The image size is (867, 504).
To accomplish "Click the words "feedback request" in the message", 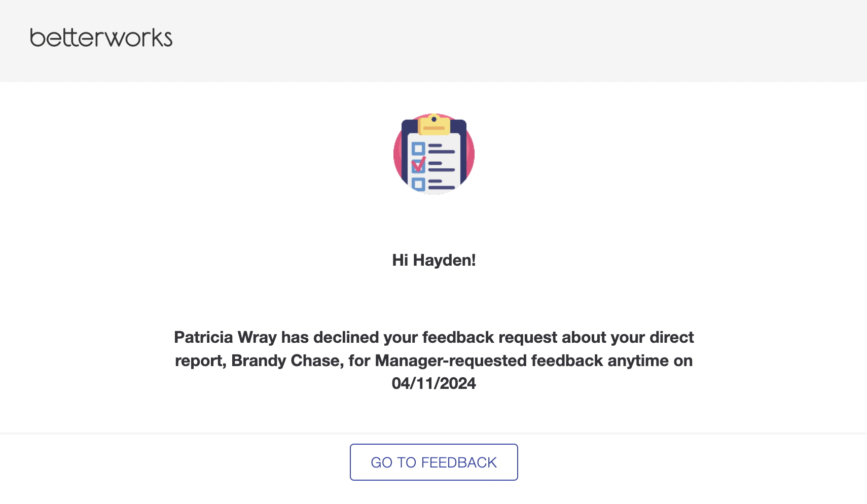I will [490, 337].
